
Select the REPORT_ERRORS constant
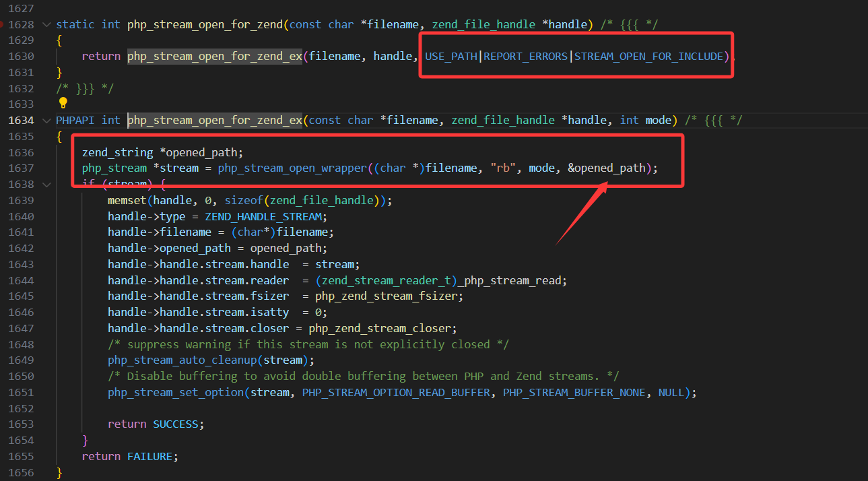[x=525, y=57]
